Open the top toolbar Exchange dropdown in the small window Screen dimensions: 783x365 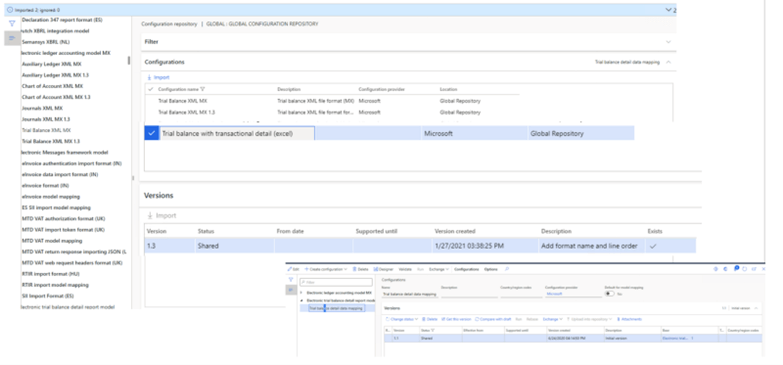click(x=439, y=269)
